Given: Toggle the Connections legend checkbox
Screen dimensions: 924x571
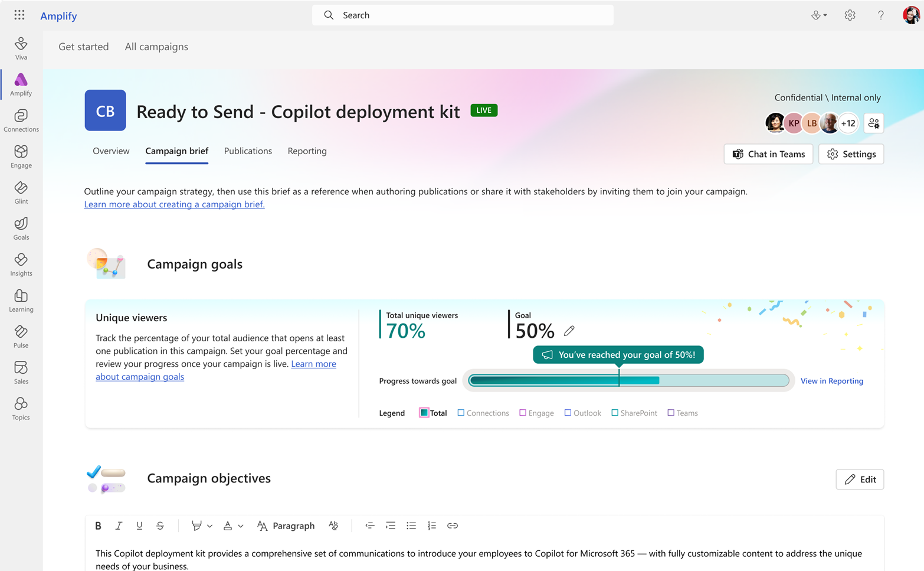Looking at the screenshot, I should (461, 413).
